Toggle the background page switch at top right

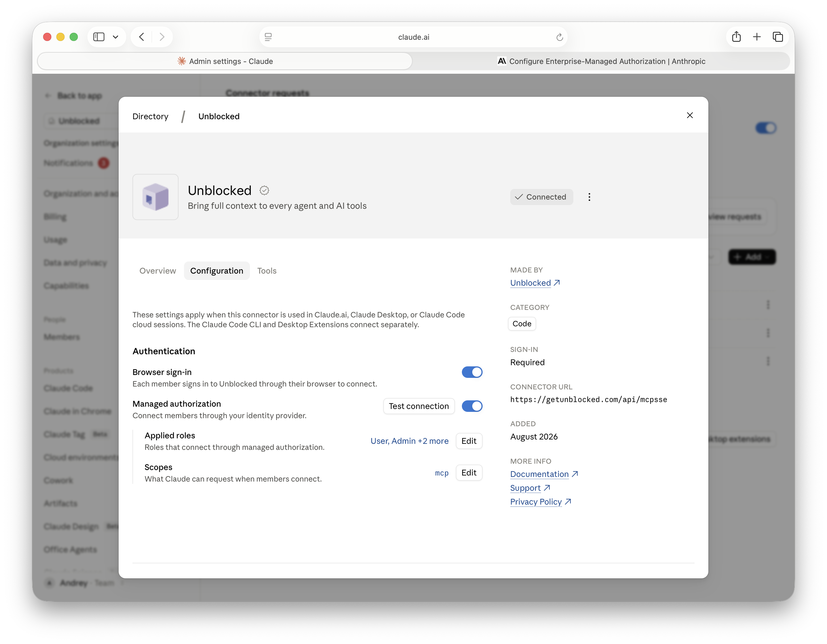tap(766, 128)
